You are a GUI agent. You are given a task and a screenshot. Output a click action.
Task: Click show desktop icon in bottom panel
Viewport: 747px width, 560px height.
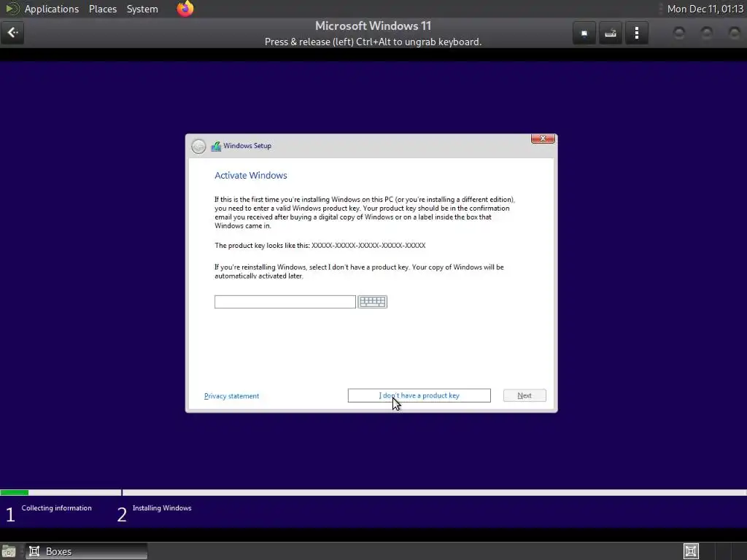pyautogui.click(x=9, y=551)
